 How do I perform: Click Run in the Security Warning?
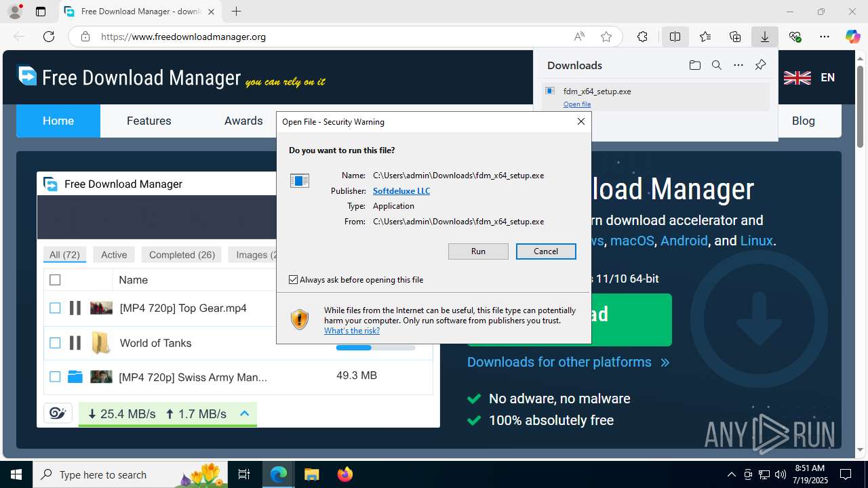pos(478,251)
